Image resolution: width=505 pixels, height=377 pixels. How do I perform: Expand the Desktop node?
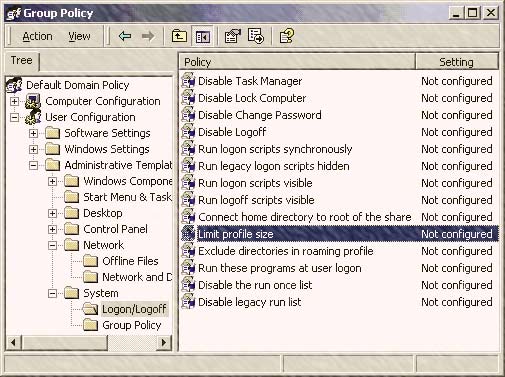coord(52,213)
